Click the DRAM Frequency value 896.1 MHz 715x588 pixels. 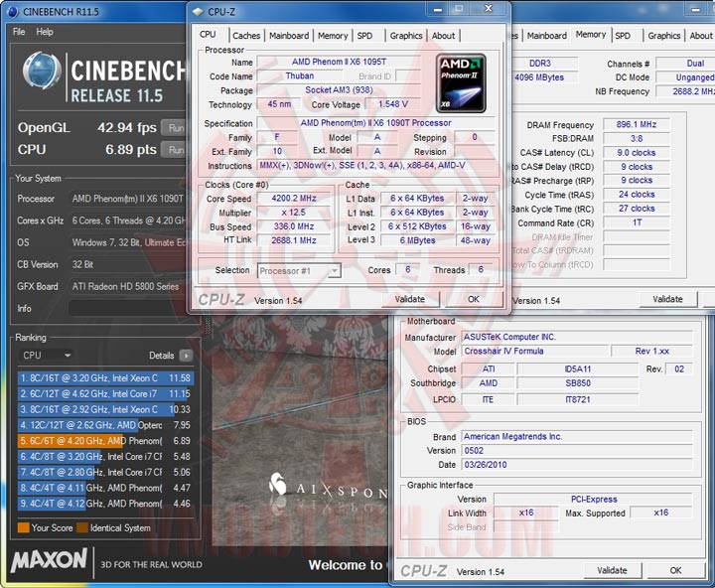(637, 124)
